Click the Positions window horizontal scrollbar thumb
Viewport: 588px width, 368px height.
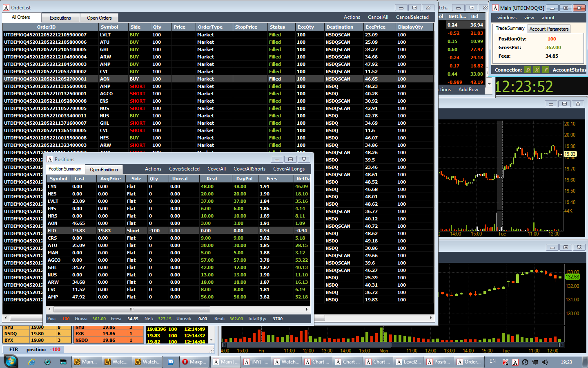pyautogui.click(x=132, y=310)
